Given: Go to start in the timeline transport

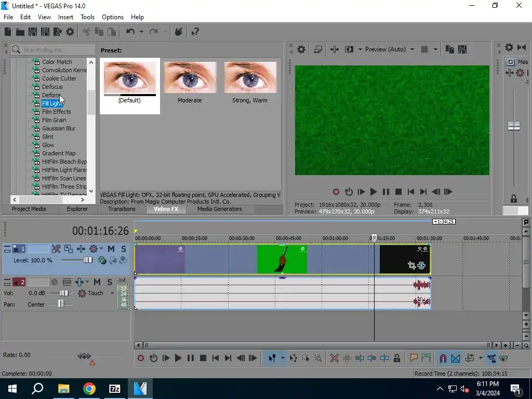Looking at the screenshot, I should point(216,358).
